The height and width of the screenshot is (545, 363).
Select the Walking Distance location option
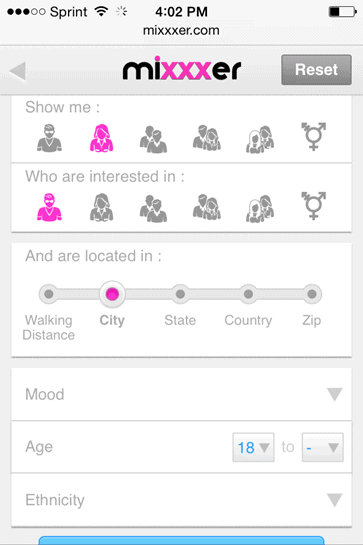pyautogui.click(x=49, y=294)
